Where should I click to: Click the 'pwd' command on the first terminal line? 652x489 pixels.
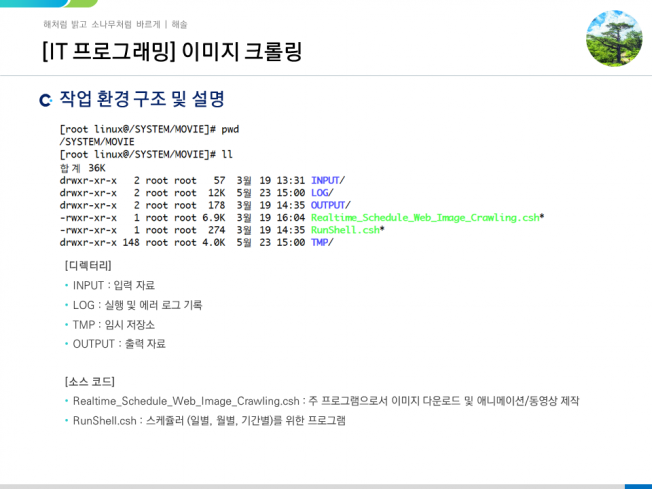click(230, 129)
